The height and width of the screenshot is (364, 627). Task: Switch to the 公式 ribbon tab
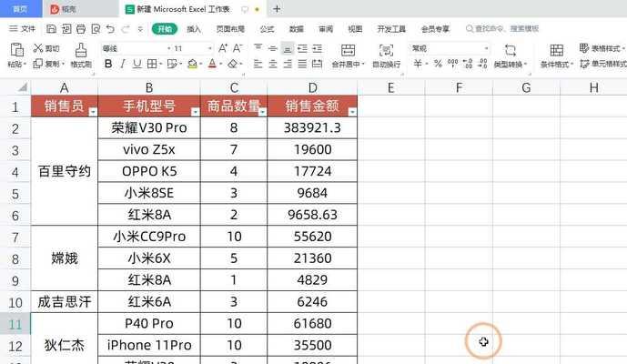click(267, 29)
